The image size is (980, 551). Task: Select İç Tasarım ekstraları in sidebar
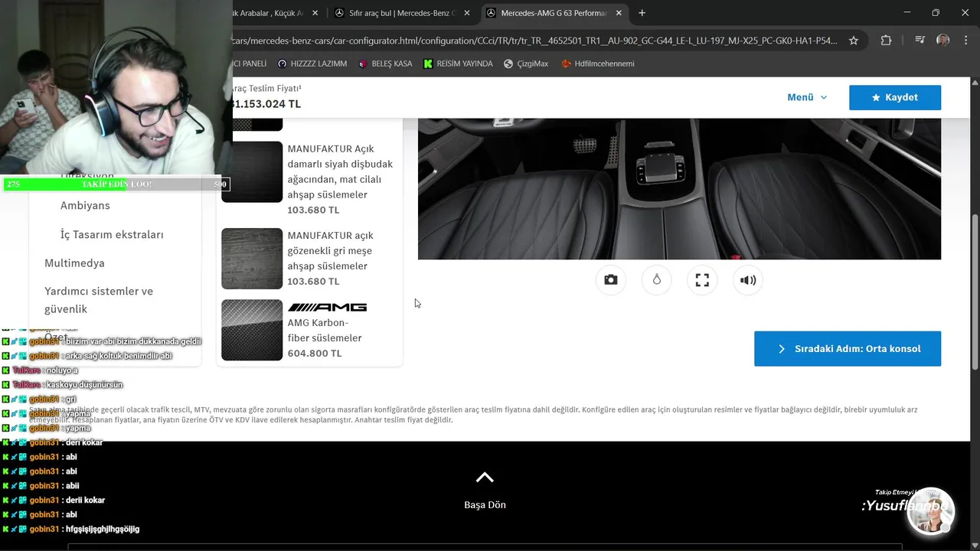click(x=112, y=234)
